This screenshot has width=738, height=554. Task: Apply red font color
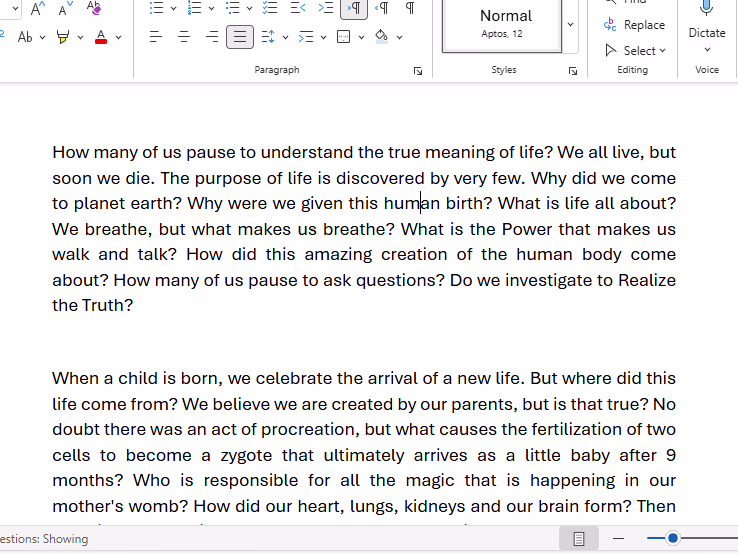tap(101, 37)
